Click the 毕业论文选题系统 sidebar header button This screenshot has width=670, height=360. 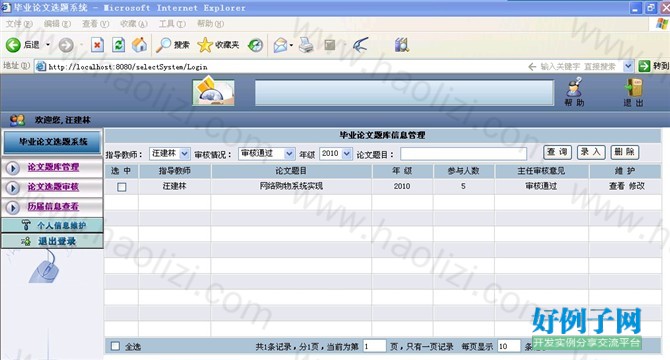point(53,142)
